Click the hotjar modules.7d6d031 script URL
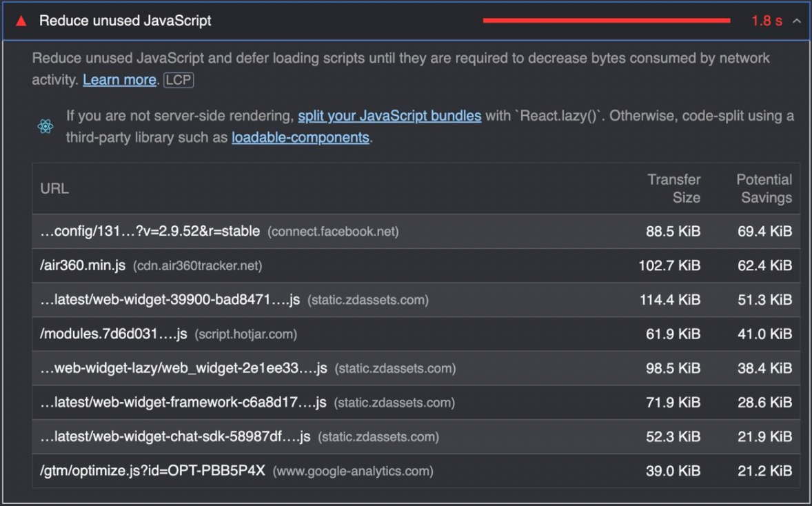 [x=114, y=334]
